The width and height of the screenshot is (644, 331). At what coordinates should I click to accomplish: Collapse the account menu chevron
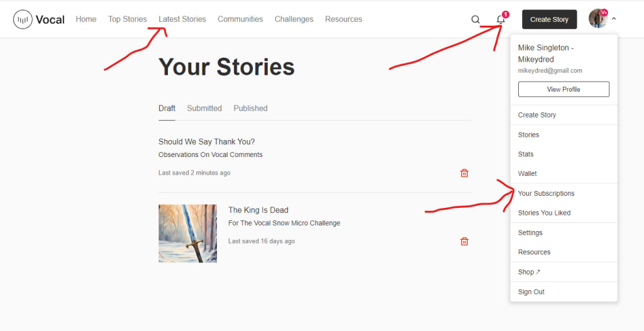[614, 18]
